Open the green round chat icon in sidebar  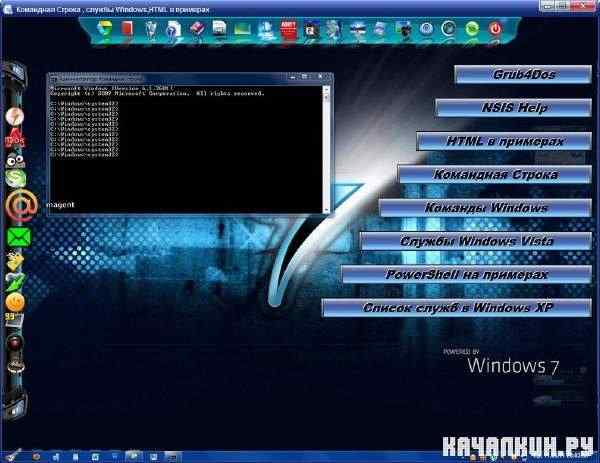tap(16, 178)
